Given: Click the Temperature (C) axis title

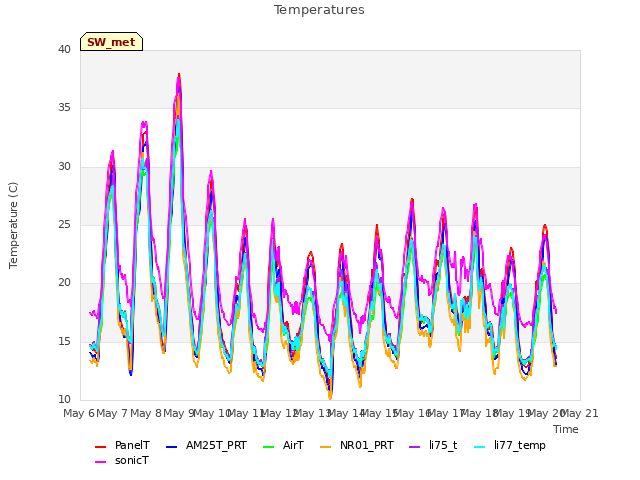Looking at the screenshot, I should [x=13, y=225].
